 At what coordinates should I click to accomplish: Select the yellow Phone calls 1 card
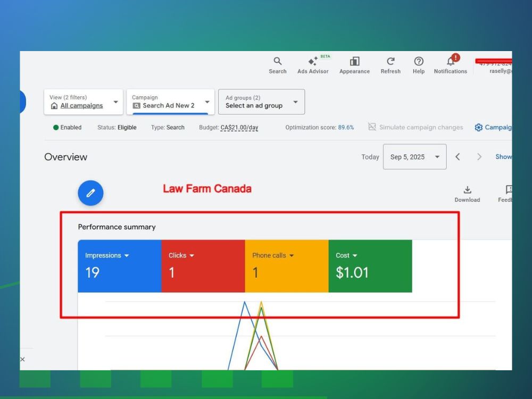point(287,266)
